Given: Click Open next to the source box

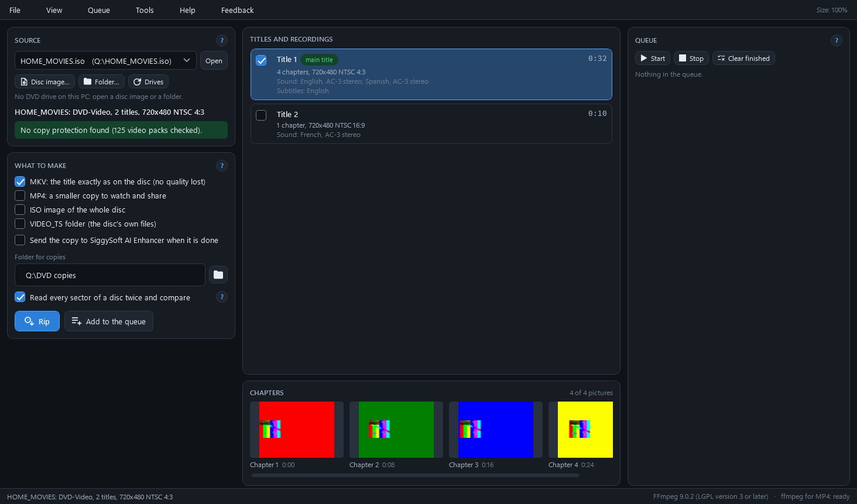Looking at the screenshot, I should [x=214, y=61].
